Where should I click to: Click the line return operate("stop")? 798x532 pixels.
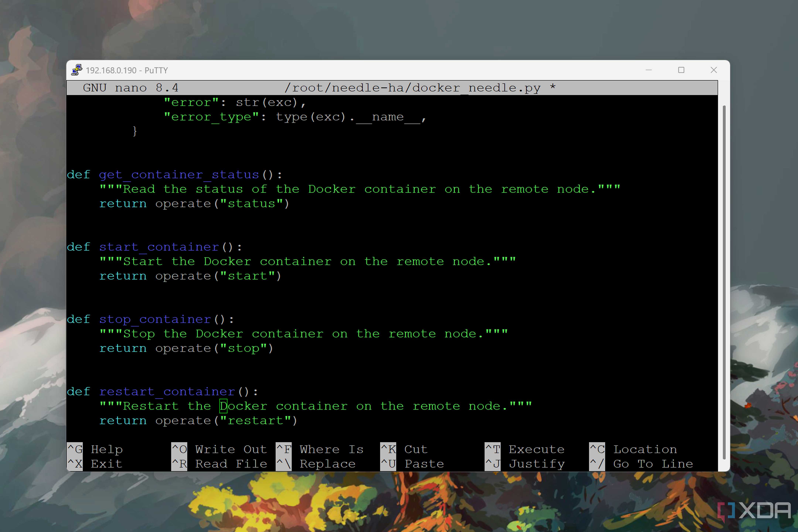186,348
